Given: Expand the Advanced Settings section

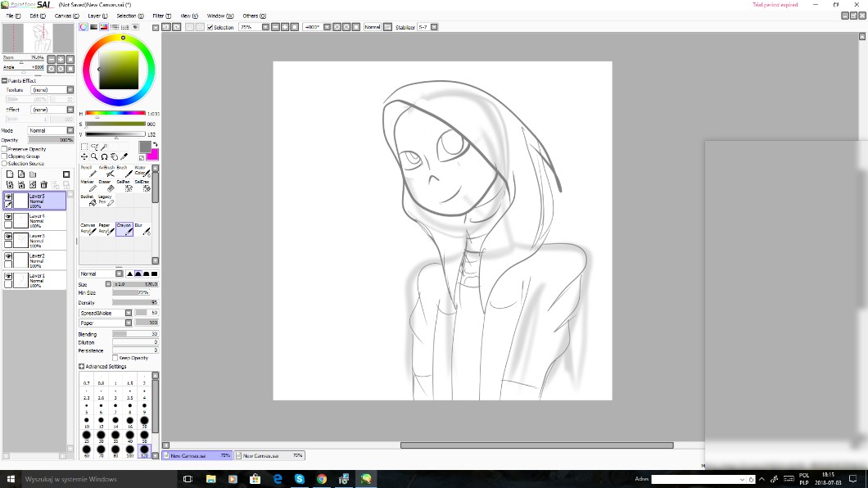Looking at the screenshot, I should pos(82,367).
